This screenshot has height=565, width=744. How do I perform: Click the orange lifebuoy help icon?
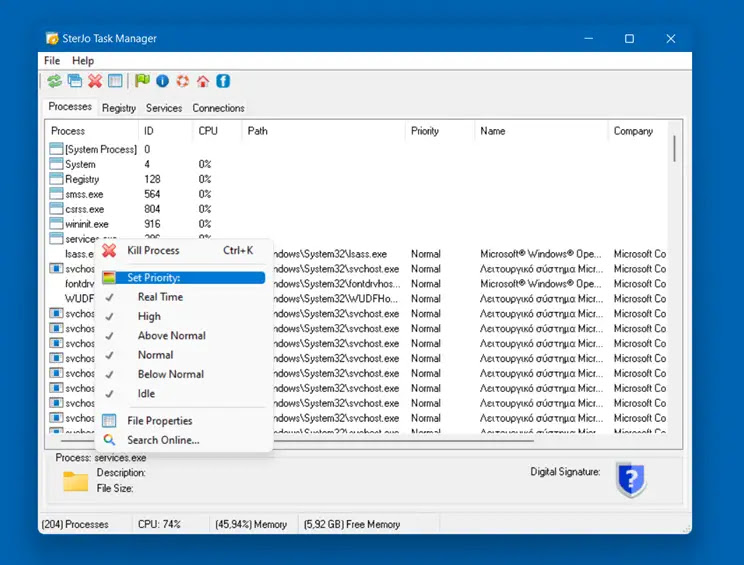183,81
